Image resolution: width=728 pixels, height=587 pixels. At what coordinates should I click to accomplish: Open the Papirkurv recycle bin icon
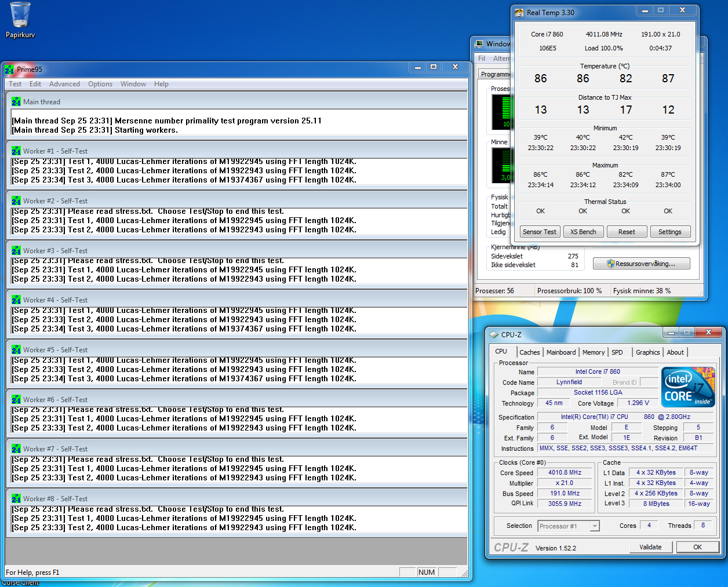point(20,20)
